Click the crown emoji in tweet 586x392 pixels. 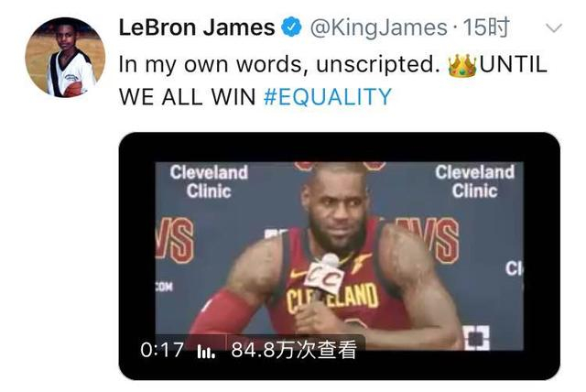pos(462,65)
